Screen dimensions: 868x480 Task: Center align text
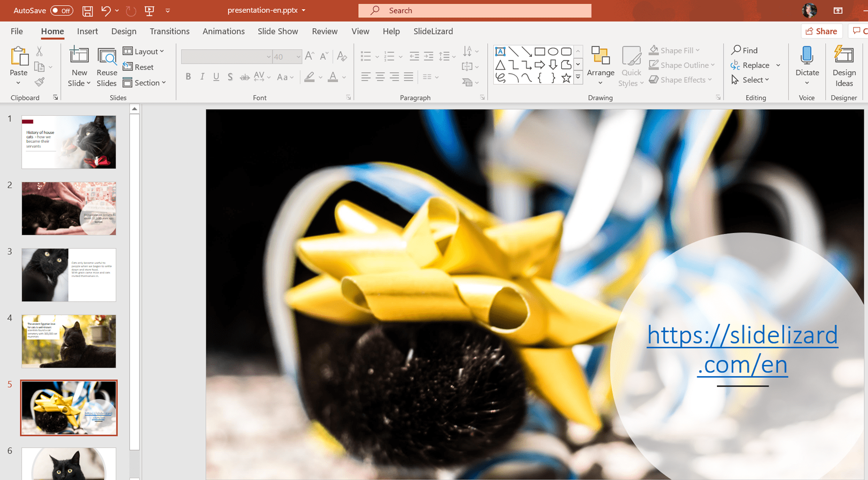[380, 77]
